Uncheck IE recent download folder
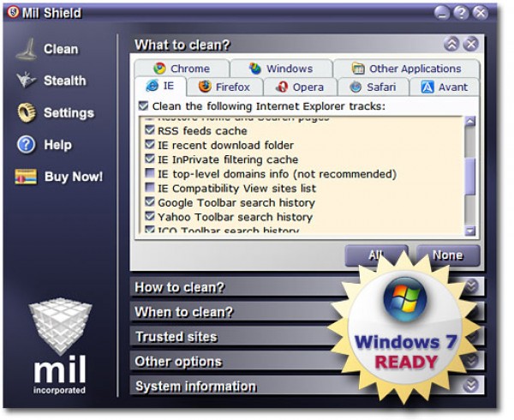Viewport: 514px width, 420px height. coord(149,144)
